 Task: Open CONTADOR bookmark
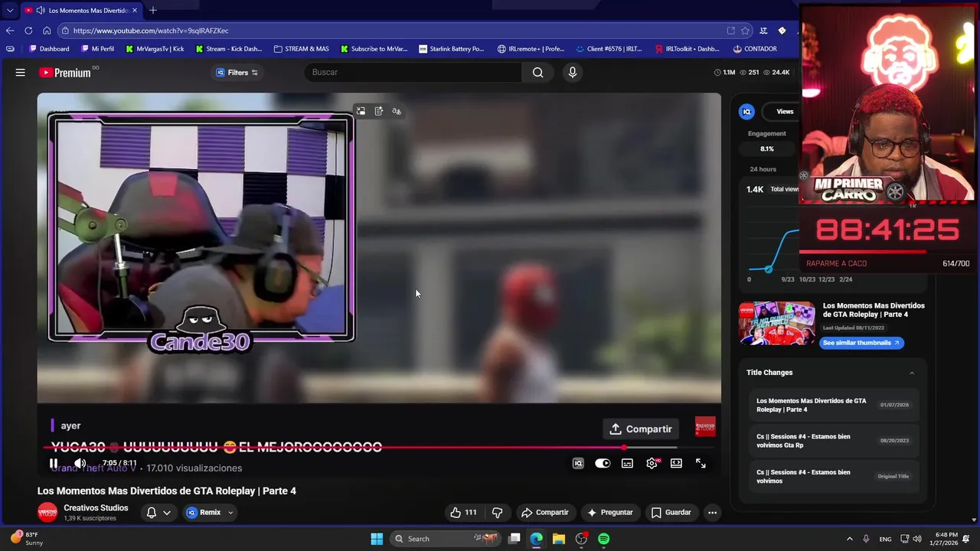click(755, 49)
